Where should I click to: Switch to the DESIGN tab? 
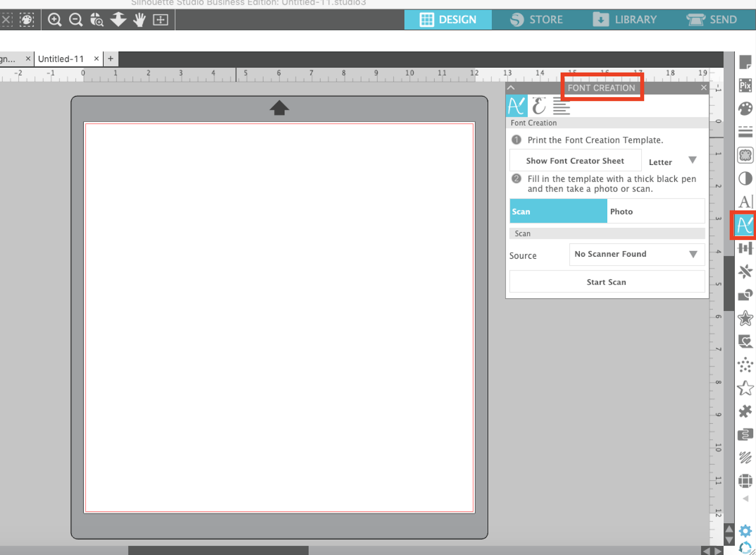tap(448, 19)
